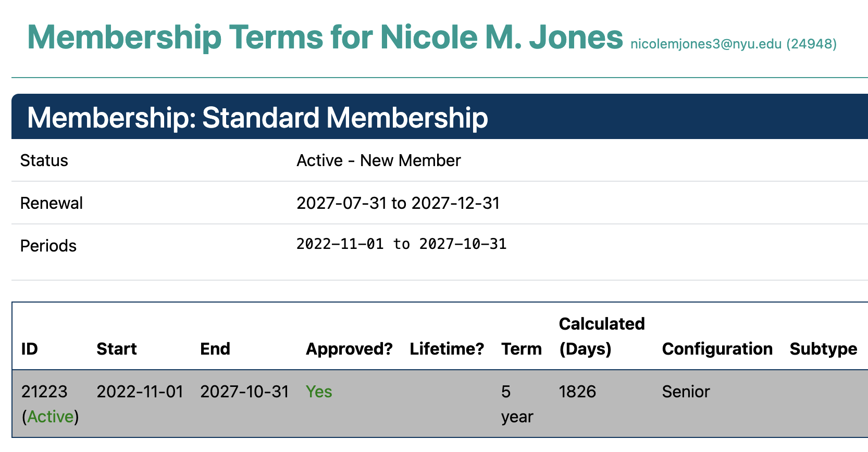Click the Senior configuration cell
The height and width of the screenshot is (452, 868).
click(x=686, y=392)
